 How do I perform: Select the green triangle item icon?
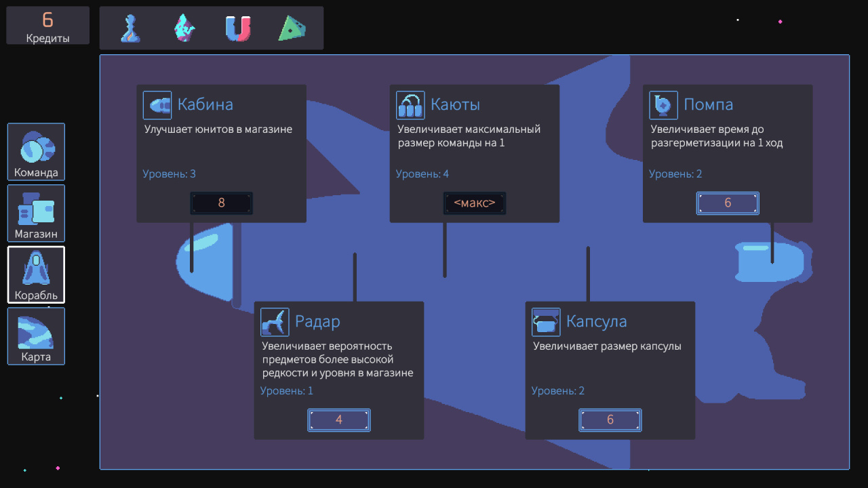point(292,28)
